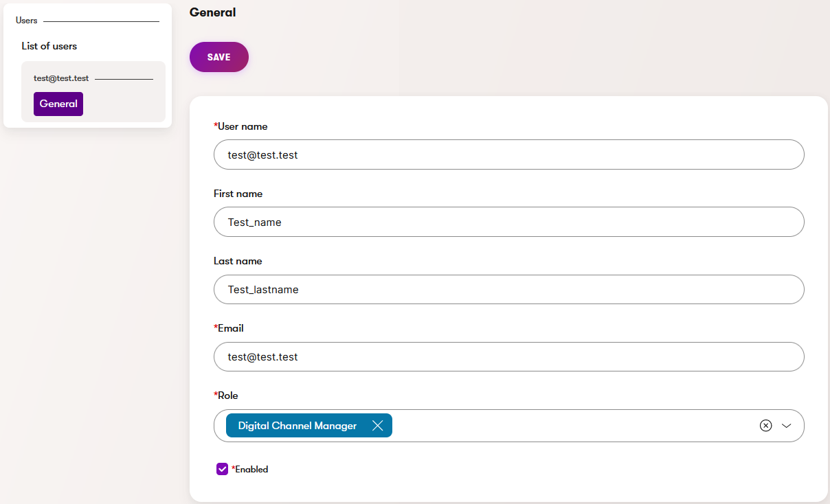The width and height of the screenshot is (830, 504).
Task: Click the General page heading
Action: point(212,12)
